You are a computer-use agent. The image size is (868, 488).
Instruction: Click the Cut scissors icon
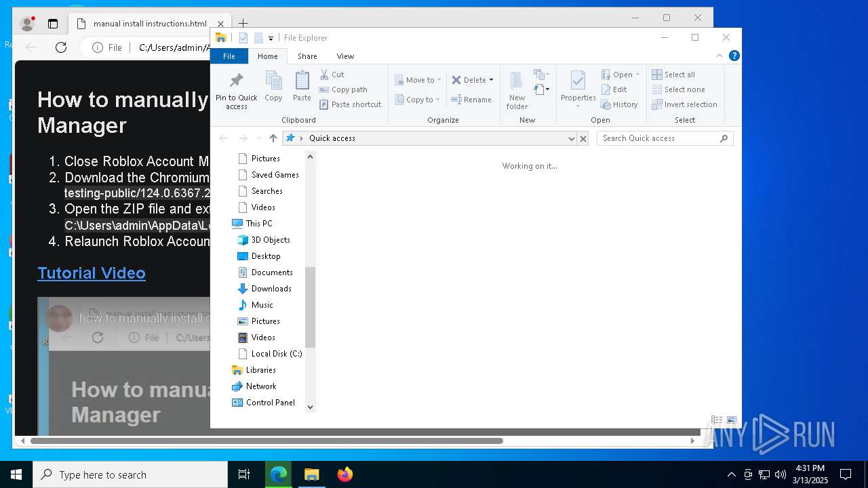tap(324, 75)
